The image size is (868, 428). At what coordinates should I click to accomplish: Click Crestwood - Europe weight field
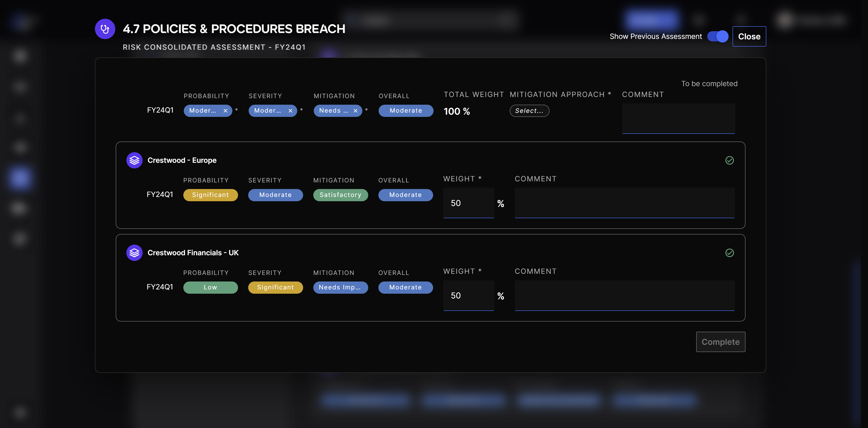[x=468, y=203]
